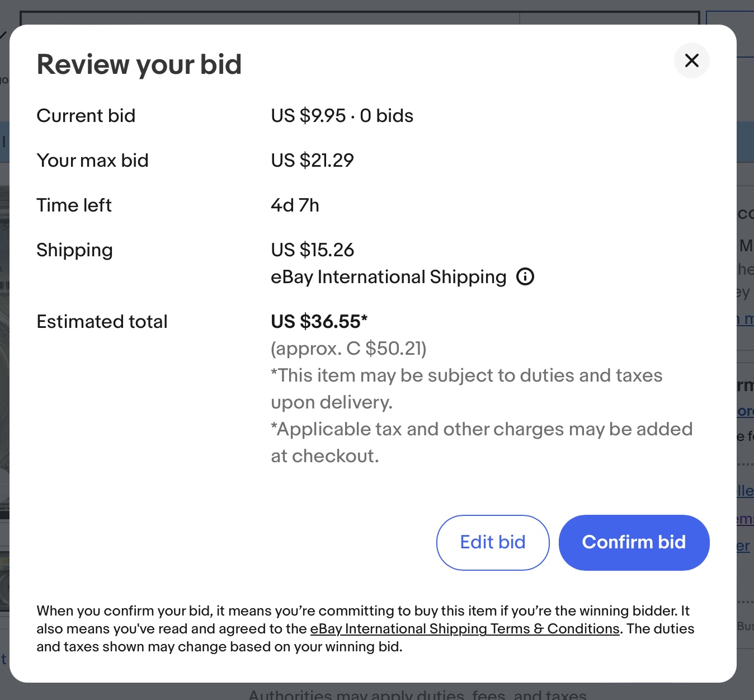Click the approx. C $50.21 conversion text
754x700 pixels.
click(x=349, y=349)
